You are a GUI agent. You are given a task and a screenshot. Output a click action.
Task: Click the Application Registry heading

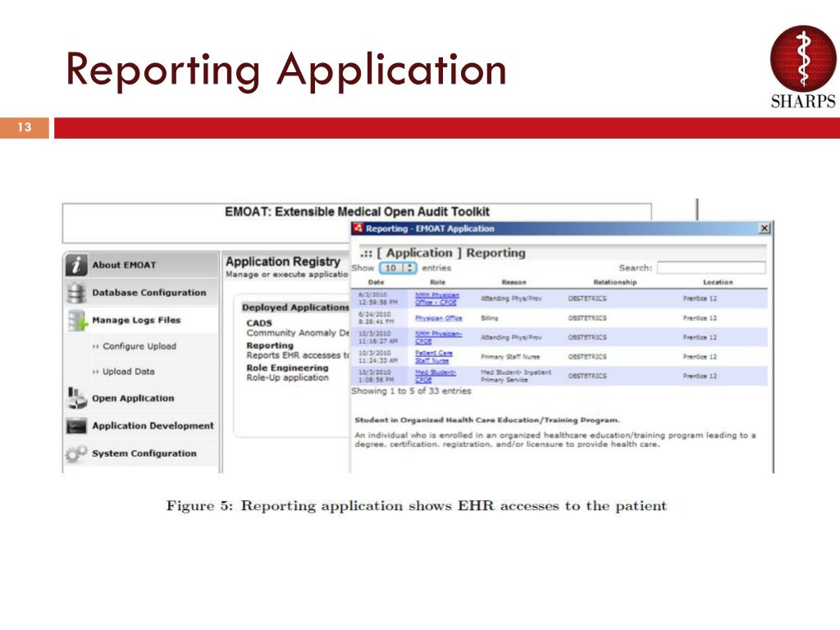pos(283,262)
